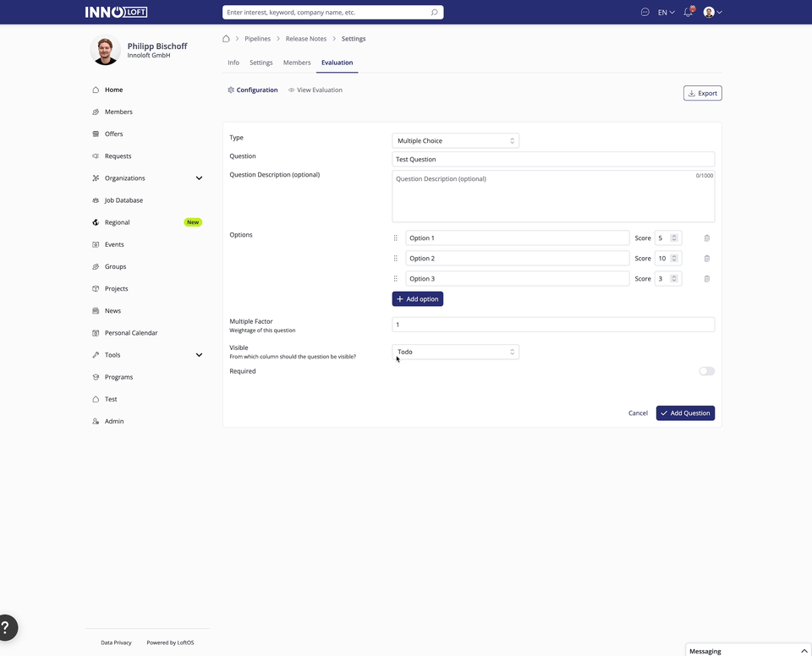Viewport: 812px width, 656px height.
Task: Open the help question mark bubble
Action: 7,627
